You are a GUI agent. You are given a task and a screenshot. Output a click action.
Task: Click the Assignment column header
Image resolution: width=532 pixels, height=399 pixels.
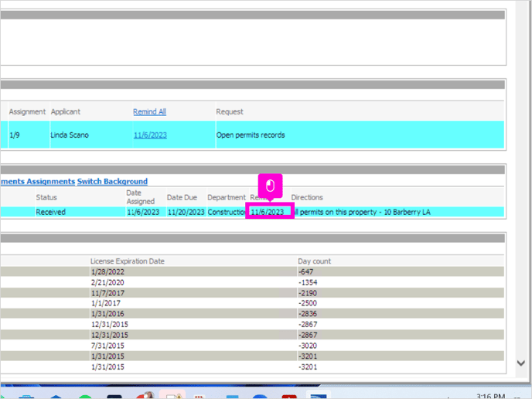click(x=27, y=111)
